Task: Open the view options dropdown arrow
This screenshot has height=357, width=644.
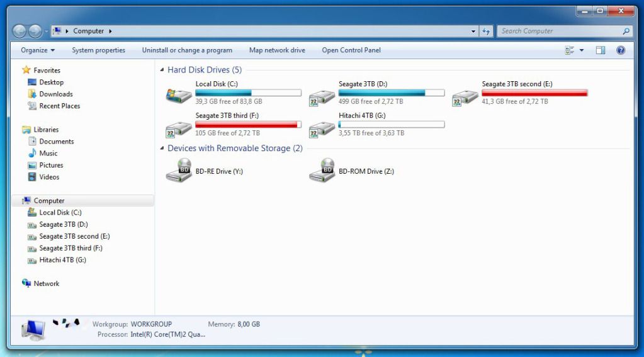Action: click(x=582, y=50)
